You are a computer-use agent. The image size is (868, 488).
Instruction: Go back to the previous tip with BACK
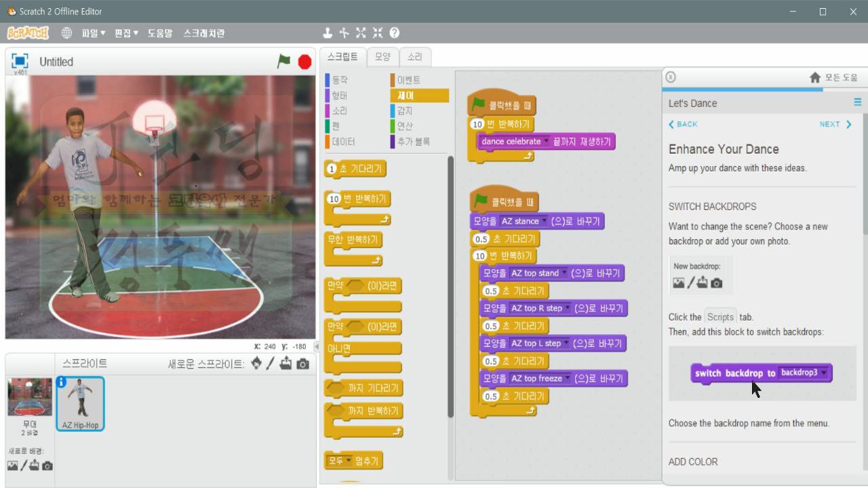[683, 124]
